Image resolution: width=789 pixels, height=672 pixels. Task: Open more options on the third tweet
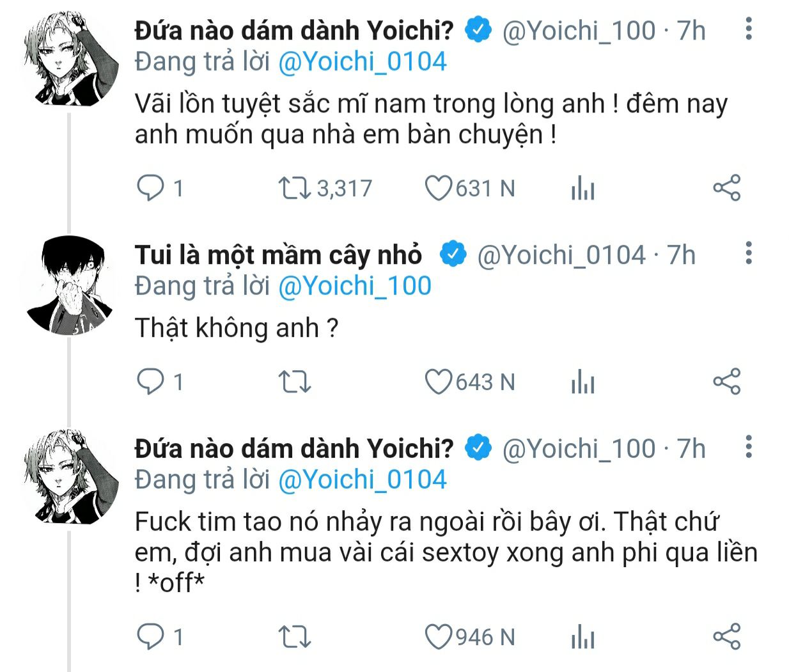[749, 447]
